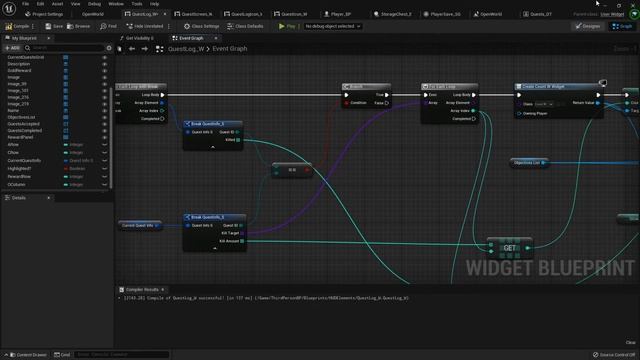The image size is (640, 360).
Task: Switch to Graph mode
Action: (622, 26)
